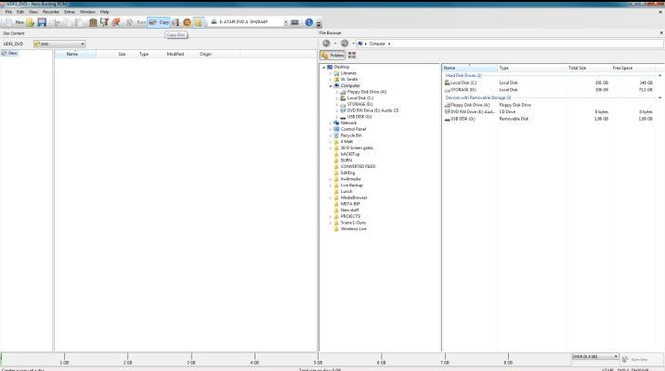Click the New compilation toolbar button
The height and width of the screenshot is (371, 665).
pos(14,22)
